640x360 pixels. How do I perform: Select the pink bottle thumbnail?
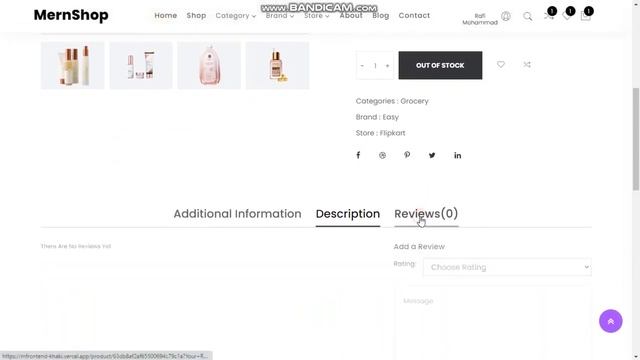(209, 65)
